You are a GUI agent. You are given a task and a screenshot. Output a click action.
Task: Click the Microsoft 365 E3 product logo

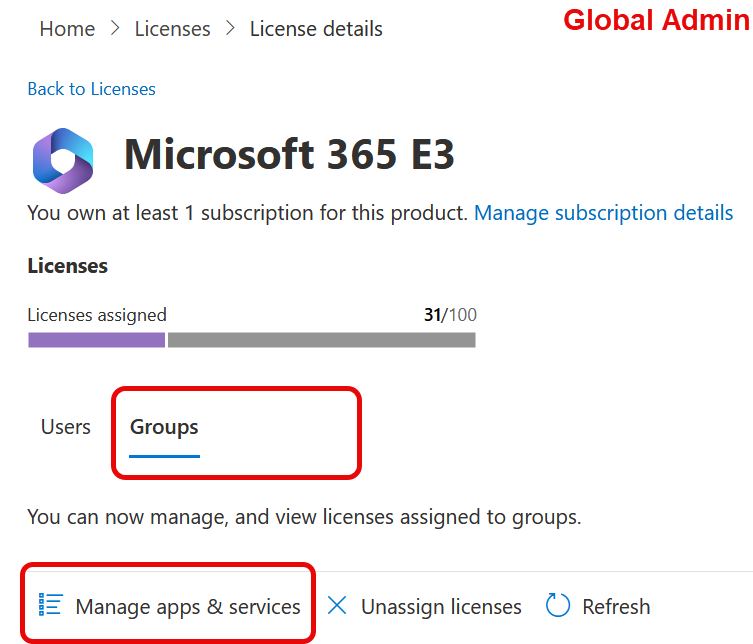(x=63, y=161)
